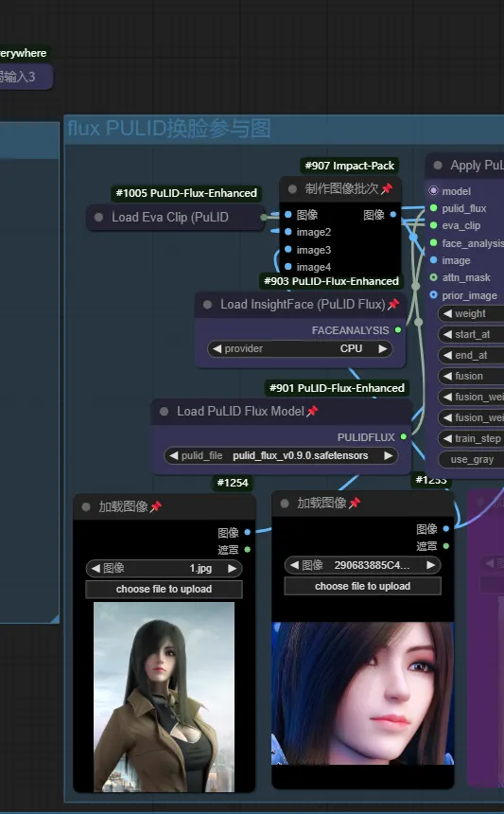
Task: Toggle the use_gray option
Action: click(x=471, y=459)
